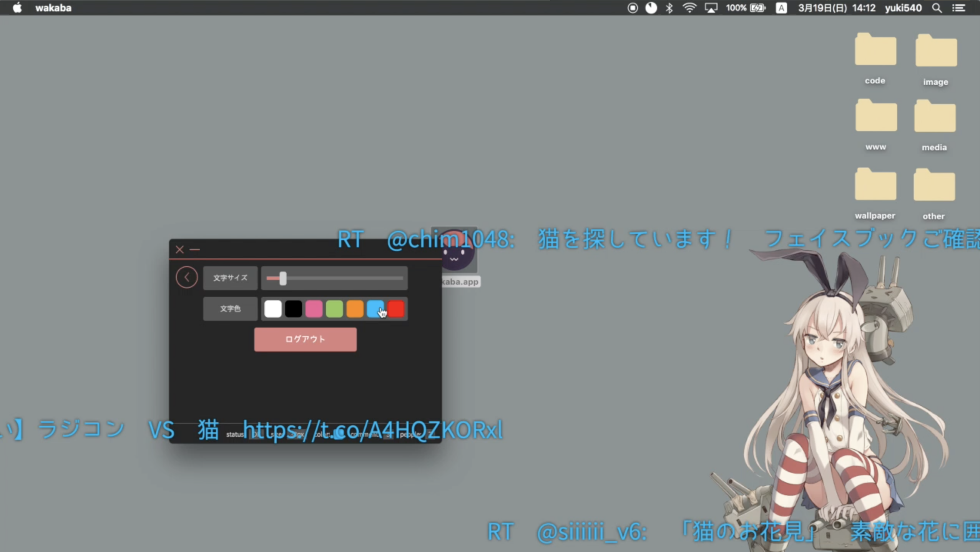
Task: Open the code folder icon
Action: click(875, 50)
